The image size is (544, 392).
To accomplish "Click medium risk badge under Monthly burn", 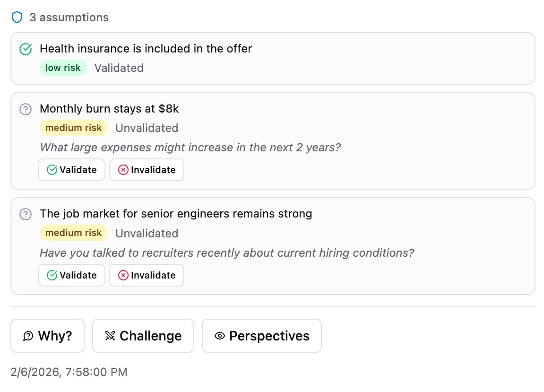I will 74,128.
